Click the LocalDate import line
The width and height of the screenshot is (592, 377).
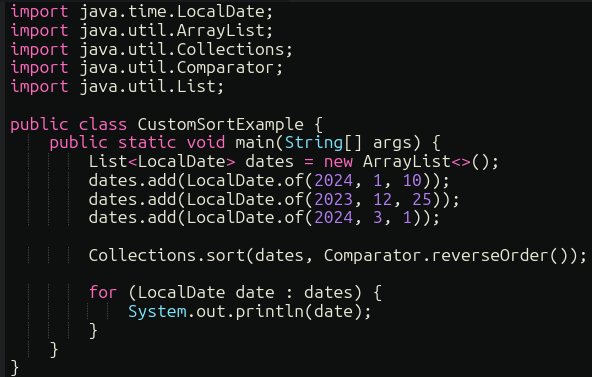point(142,11)
